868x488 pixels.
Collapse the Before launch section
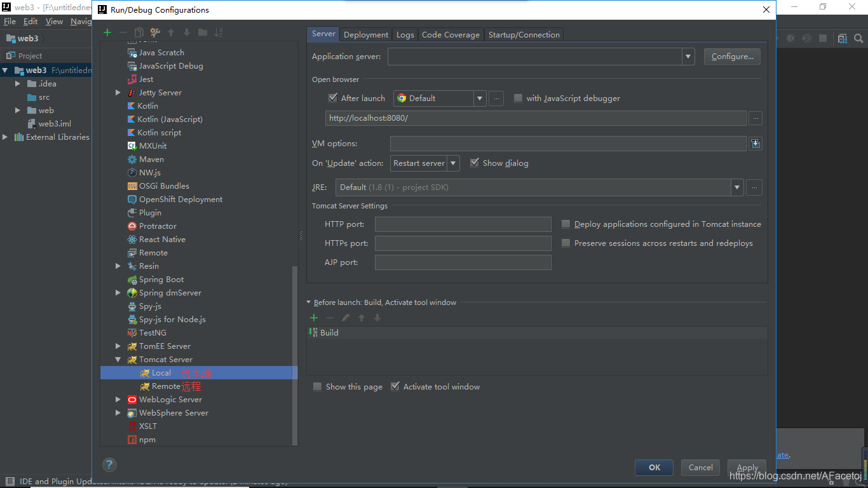309,302
